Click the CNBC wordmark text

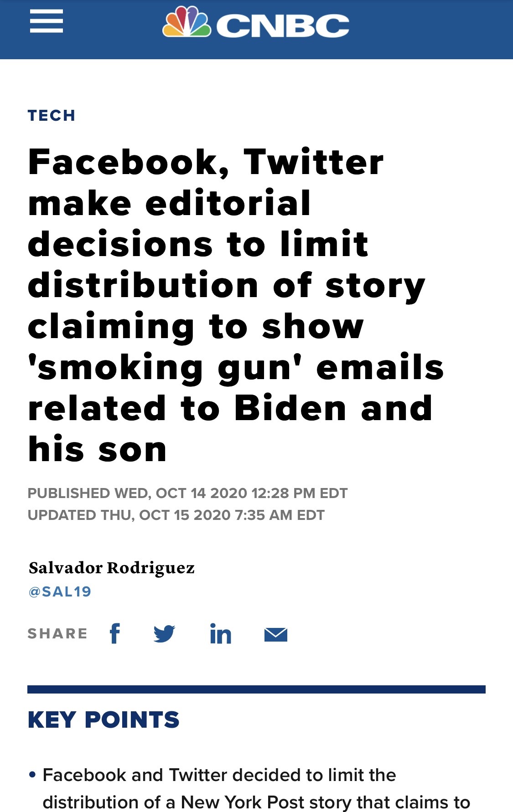(283, 26)
